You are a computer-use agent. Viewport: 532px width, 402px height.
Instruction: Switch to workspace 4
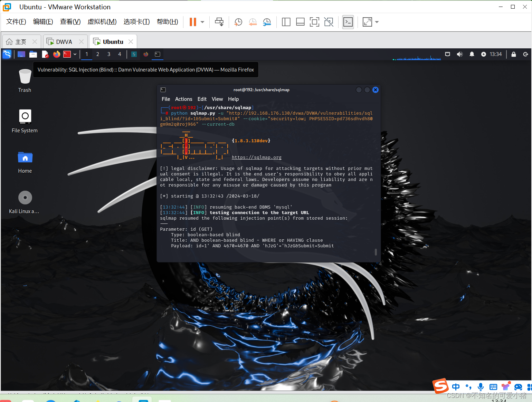click(x=120, y=54)
